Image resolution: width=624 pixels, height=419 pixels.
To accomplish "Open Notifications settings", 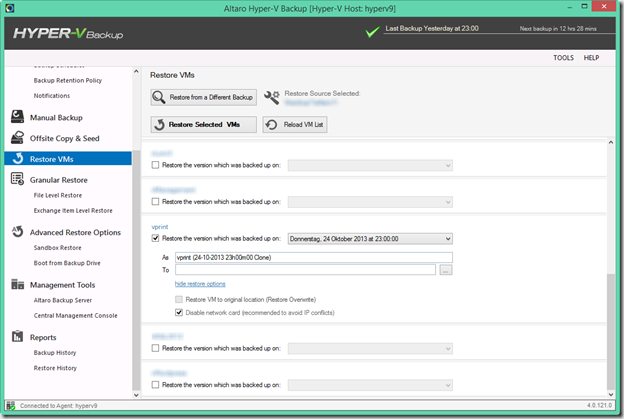I will pyautogui.click(x=52, y=95).
